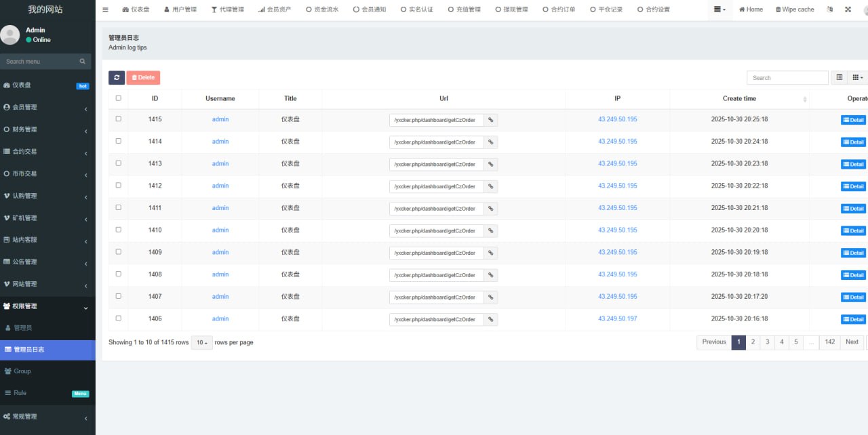Click the refresh table icon button

click(x=117, y=78)
